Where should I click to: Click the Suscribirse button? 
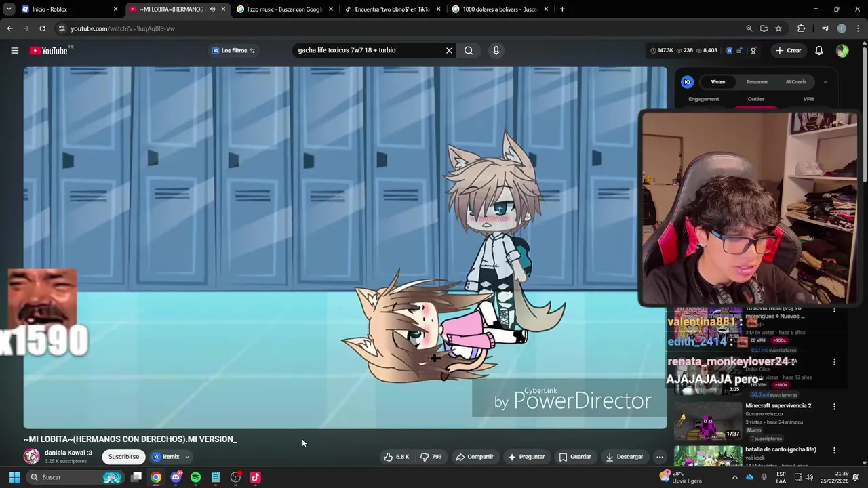[x=123, y=457]
